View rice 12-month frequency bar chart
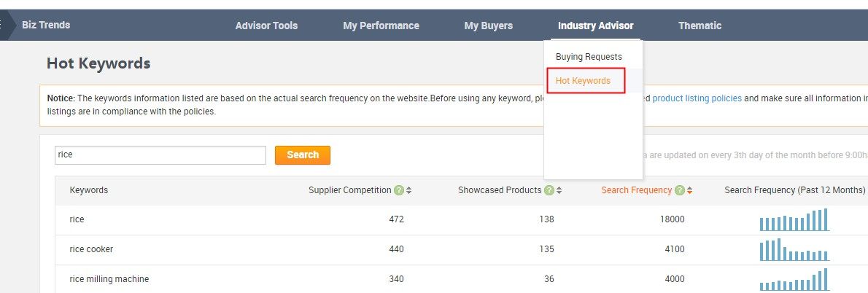Screen dimensions: 868x293 point(794,219)
